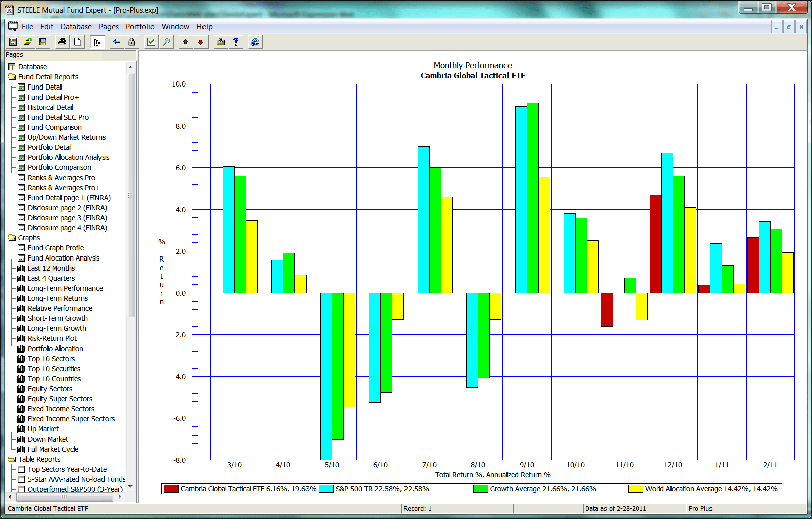Open search with the magnifying glass icon
The width and height of the screenshot is (812, 519).
166,42
